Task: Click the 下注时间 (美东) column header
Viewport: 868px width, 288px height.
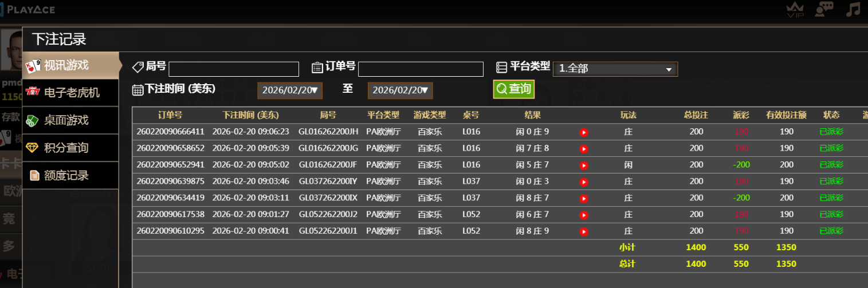Action: [x=250, y=115]
